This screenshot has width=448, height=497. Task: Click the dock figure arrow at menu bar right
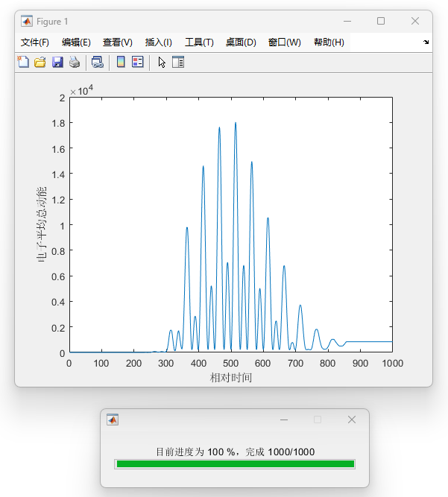(x=426, y=42)
